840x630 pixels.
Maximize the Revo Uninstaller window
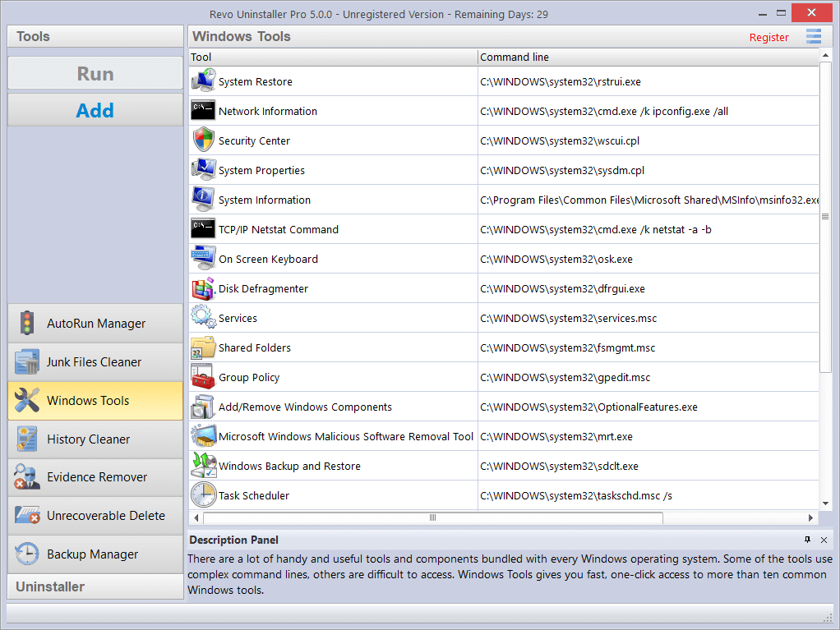pyautogui.click(x=781, y=13)
